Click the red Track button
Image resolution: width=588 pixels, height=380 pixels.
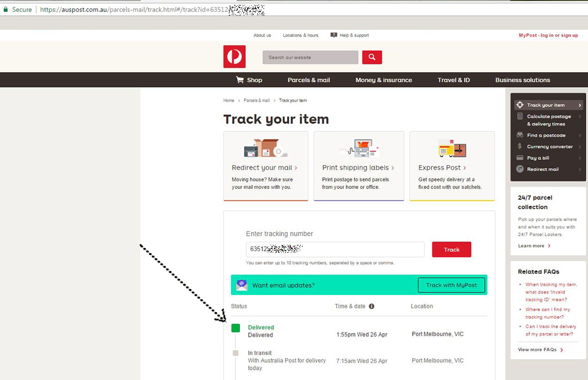[x=452, y=250]
